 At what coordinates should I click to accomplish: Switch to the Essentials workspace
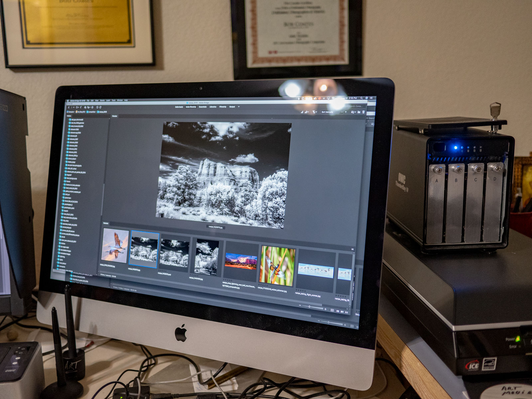point(202,107)
